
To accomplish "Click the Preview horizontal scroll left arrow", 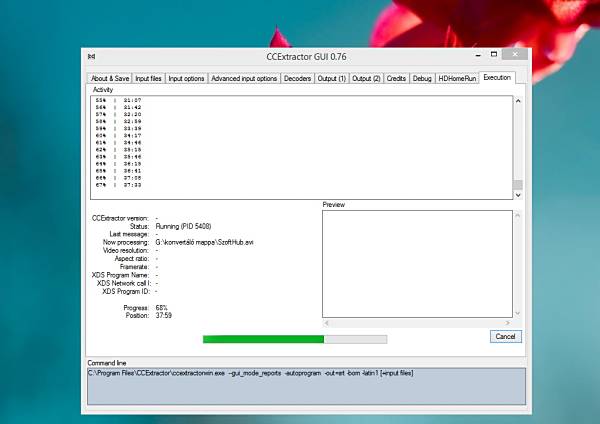I will 326,323.
